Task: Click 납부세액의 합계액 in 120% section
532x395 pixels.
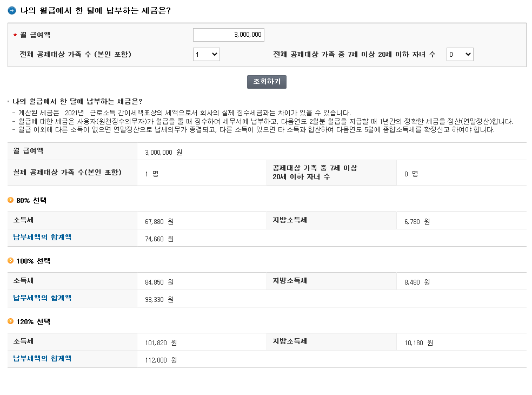Action: (42, 358)
